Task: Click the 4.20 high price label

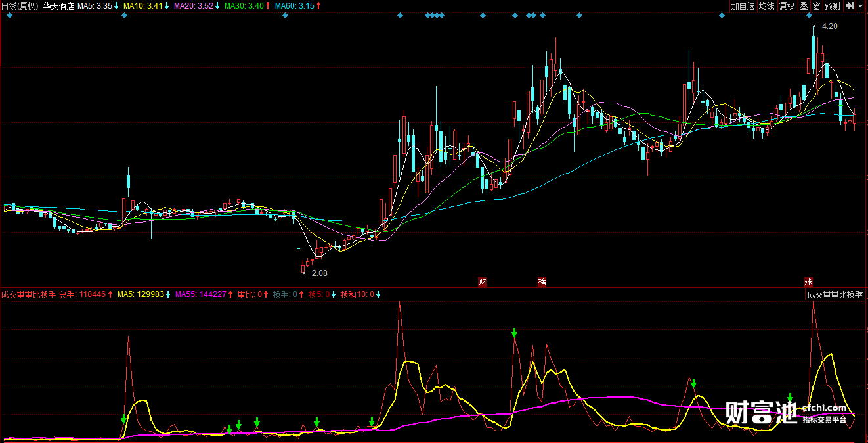Action: (x=829, y=26)
